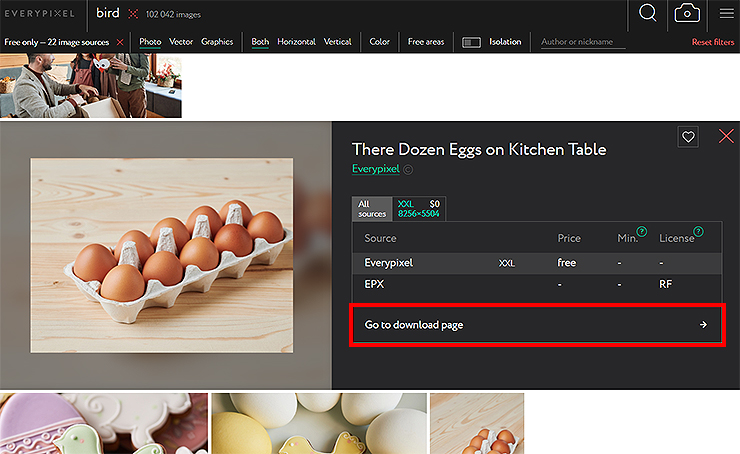This screenshot has width=740, height=454.
Task: Click the arrow on Go to download page
Action: 703,325
